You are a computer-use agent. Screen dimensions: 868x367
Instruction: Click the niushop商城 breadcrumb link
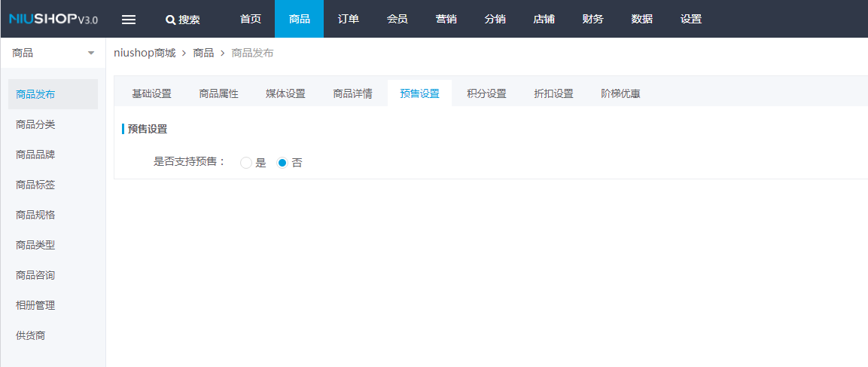pos(145,54)
